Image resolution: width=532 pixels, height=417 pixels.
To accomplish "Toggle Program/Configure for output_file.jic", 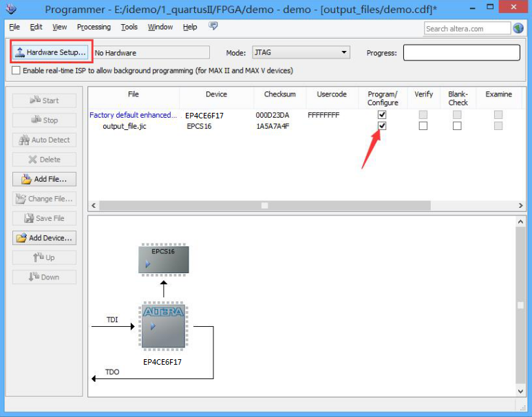I will (382, 126).
